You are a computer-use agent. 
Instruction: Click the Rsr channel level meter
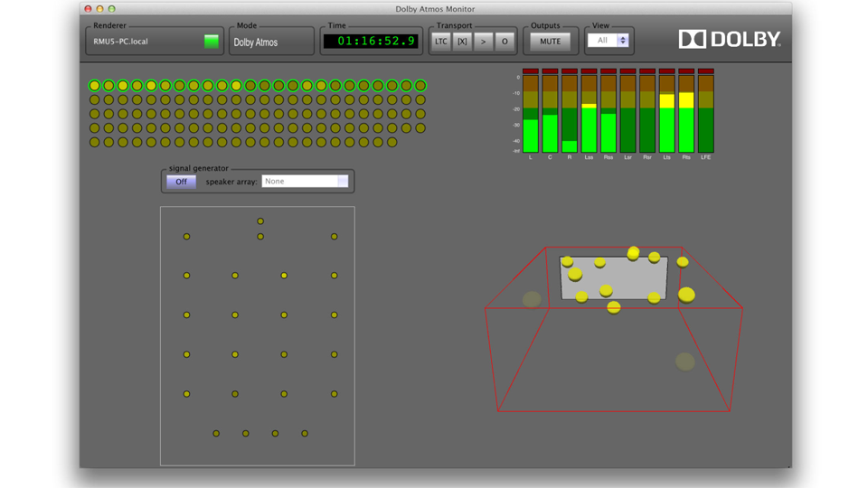[x=647, y=114]
